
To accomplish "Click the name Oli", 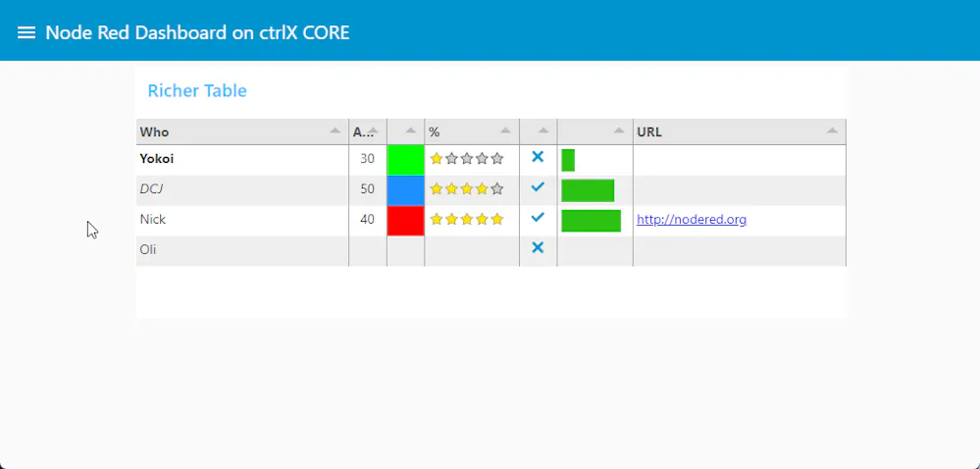I will 147,249.
